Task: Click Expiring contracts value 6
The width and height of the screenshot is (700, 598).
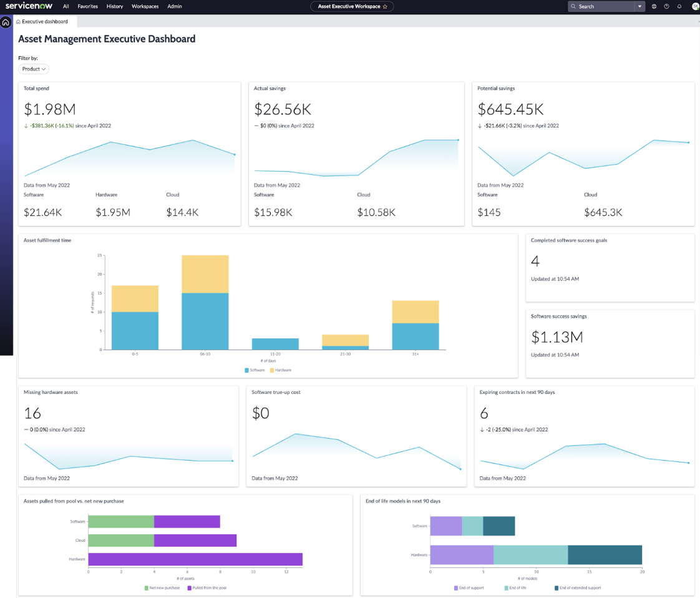Action: pyautogui.click(x=484, y=414)
